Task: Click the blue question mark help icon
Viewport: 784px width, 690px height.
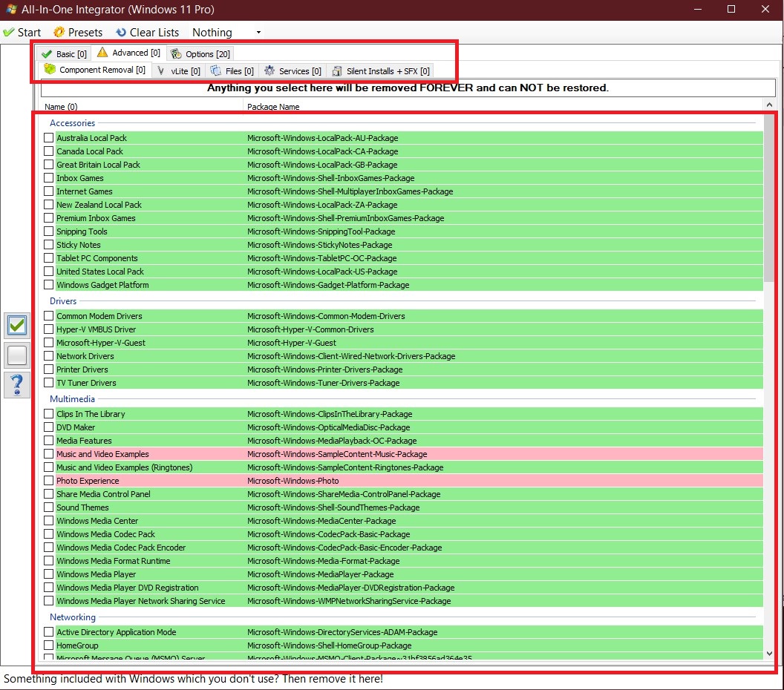Action: click(17, 385)
